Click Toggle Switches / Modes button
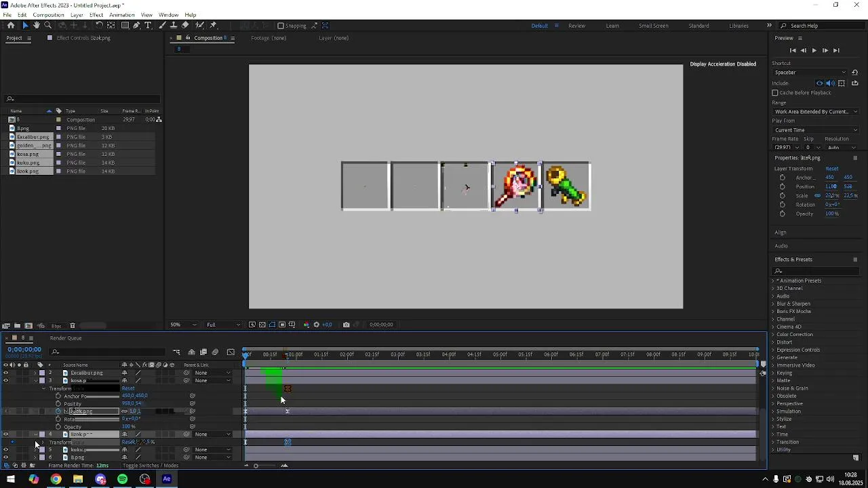The height and width of the screenshot is (488, 868). click(151, 466)
